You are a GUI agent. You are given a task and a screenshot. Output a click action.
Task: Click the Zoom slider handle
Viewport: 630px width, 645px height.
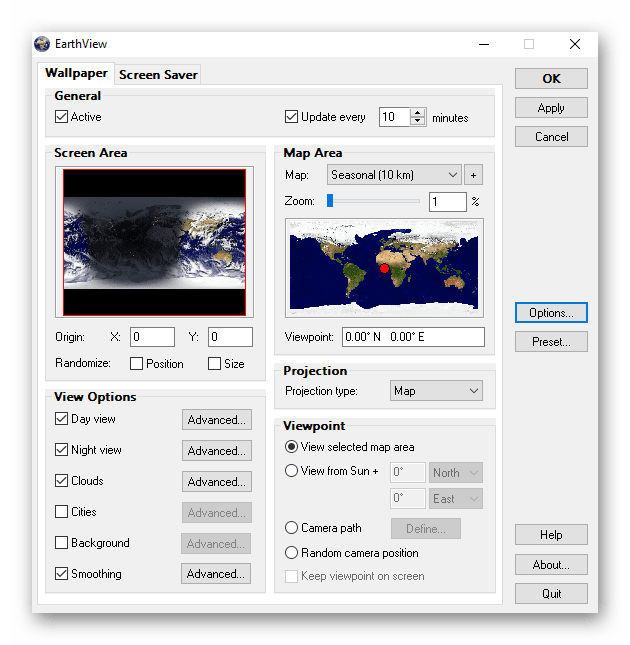(330, 201)
